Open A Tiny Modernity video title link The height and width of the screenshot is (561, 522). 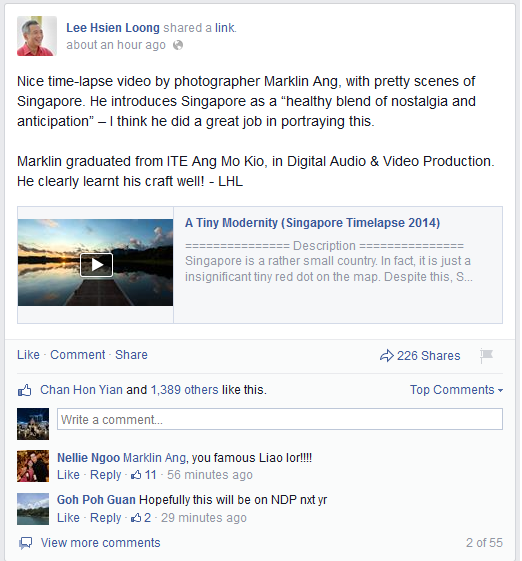coord(312,223)
